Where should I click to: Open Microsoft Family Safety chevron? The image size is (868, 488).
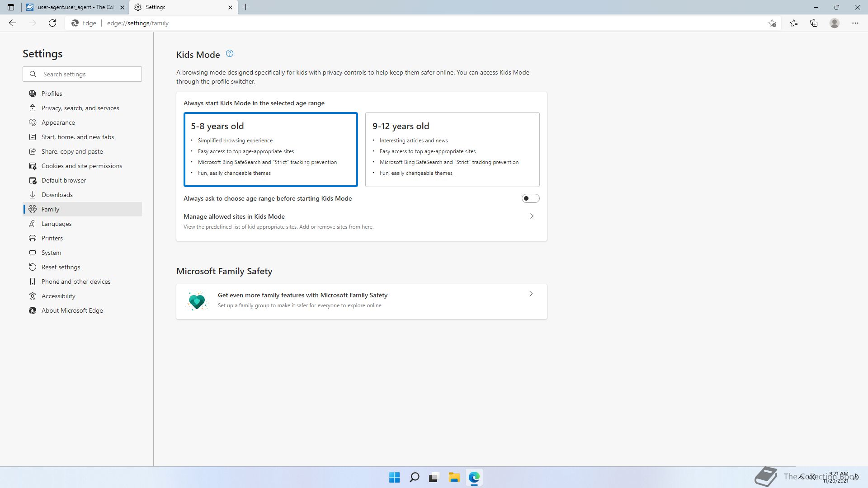point(531,294)
